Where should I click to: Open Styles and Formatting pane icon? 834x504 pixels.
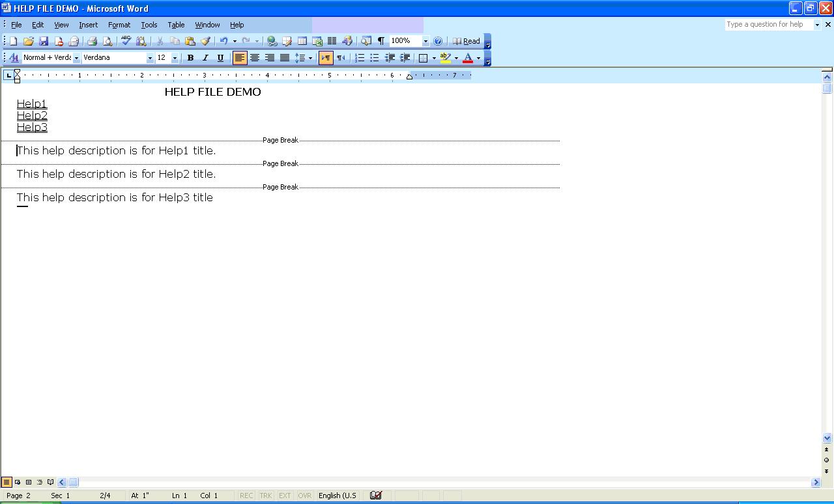click(x=14, y=58)
